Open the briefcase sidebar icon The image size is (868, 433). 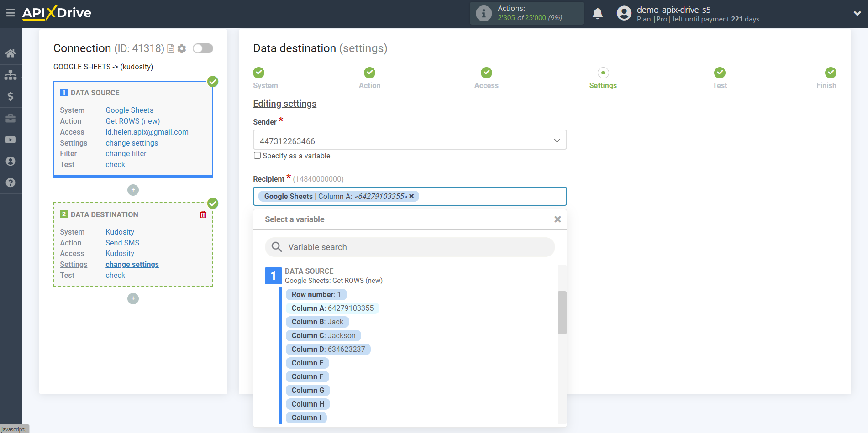click(11, 118)
